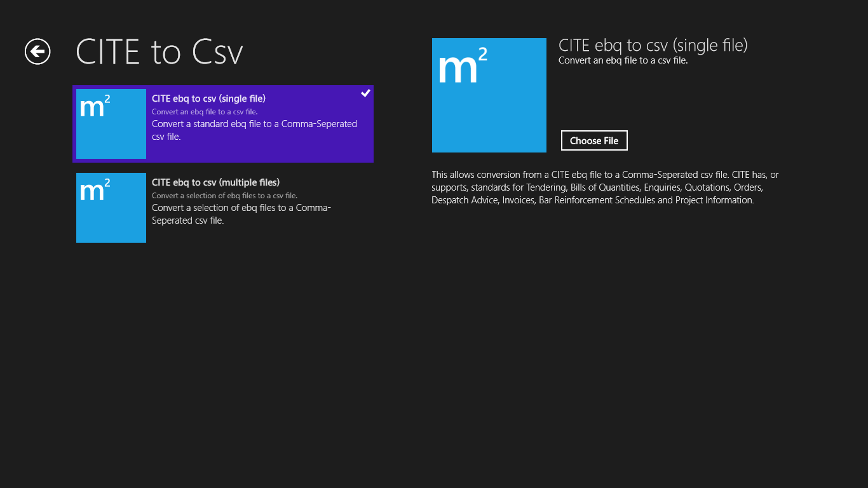Select 'CITE ebq to csv (multiple files)' list title
The height and width of the screenshot is (488, 868).
coord(215,182)
